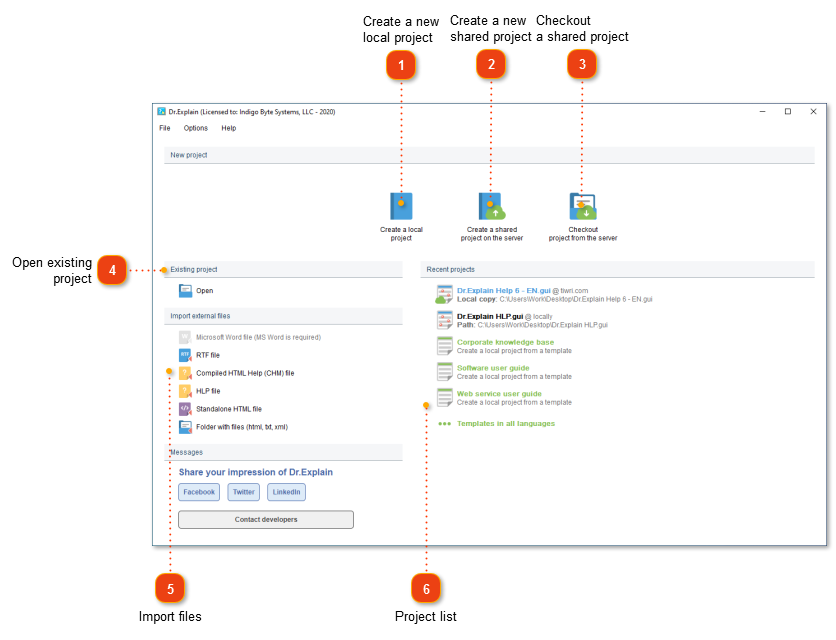Image resolution: width=836 pixels, height=640 pixels.
Task: Click the 'Folder with files (html, txt, xml)' label
Action: point(242,427)
